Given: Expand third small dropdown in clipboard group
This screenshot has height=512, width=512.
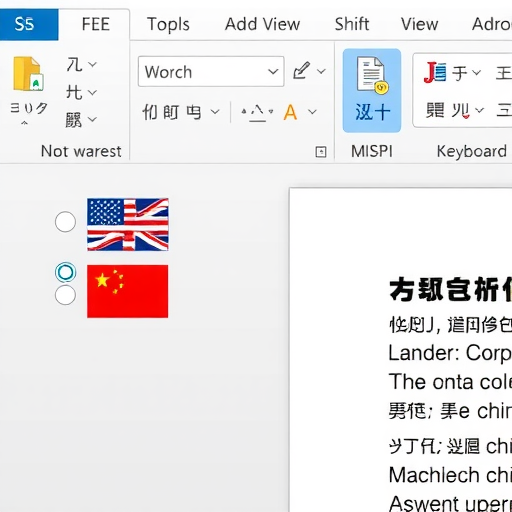Looking at the screenshot, I should [92, 119].
